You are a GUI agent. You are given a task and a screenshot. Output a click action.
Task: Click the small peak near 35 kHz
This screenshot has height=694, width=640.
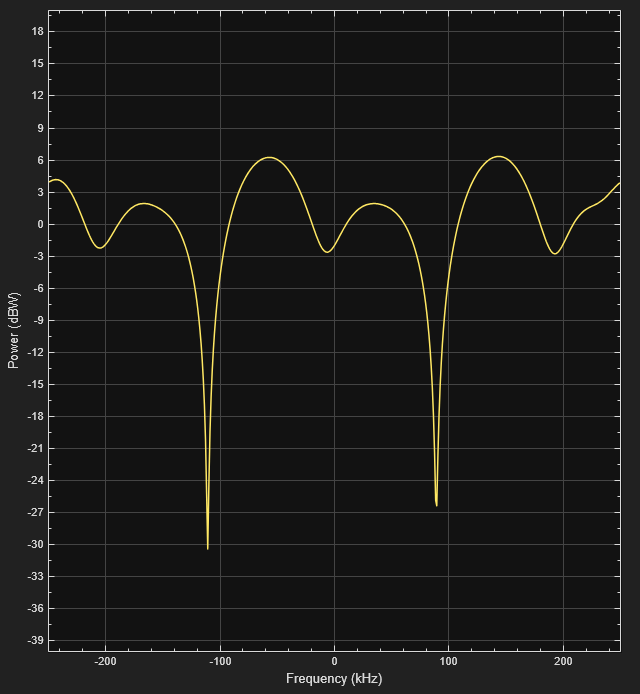(x=374, y=203)
